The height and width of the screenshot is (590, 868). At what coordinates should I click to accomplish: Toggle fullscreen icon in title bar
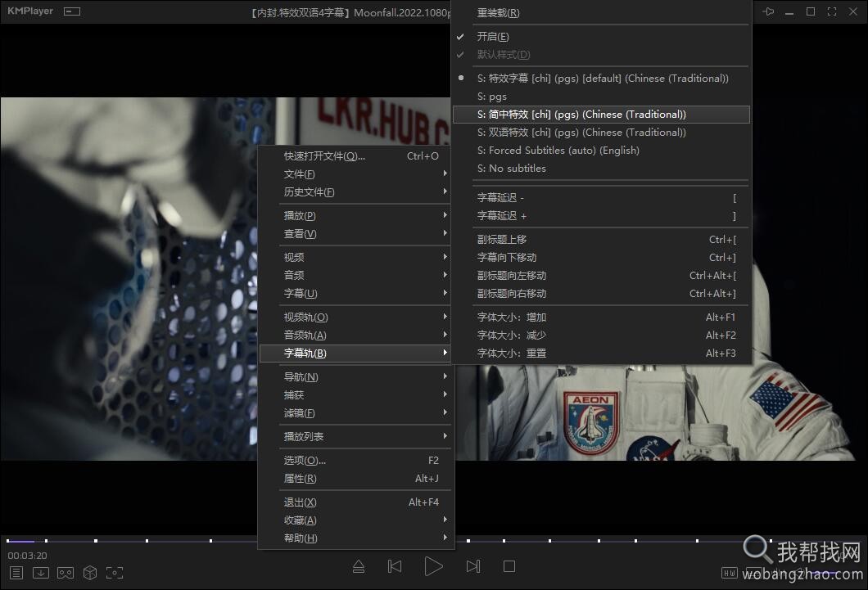click(x=831, y=11)
